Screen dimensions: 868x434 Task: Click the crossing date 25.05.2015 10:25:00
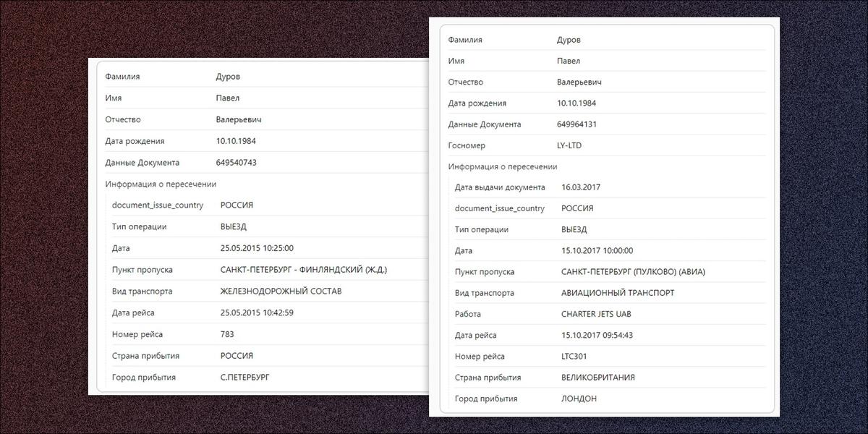pyautogui.click(x=257, y=248)
